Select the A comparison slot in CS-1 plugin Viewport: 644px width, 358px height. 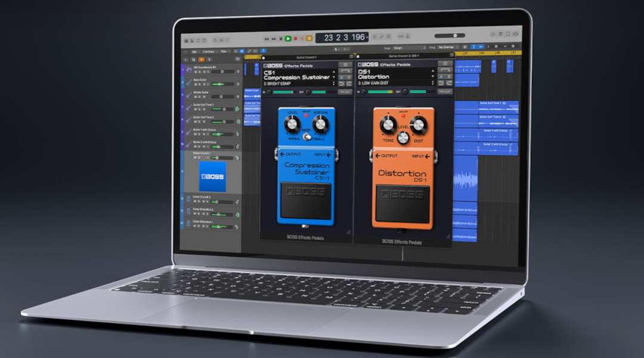[x=342, y=78]
